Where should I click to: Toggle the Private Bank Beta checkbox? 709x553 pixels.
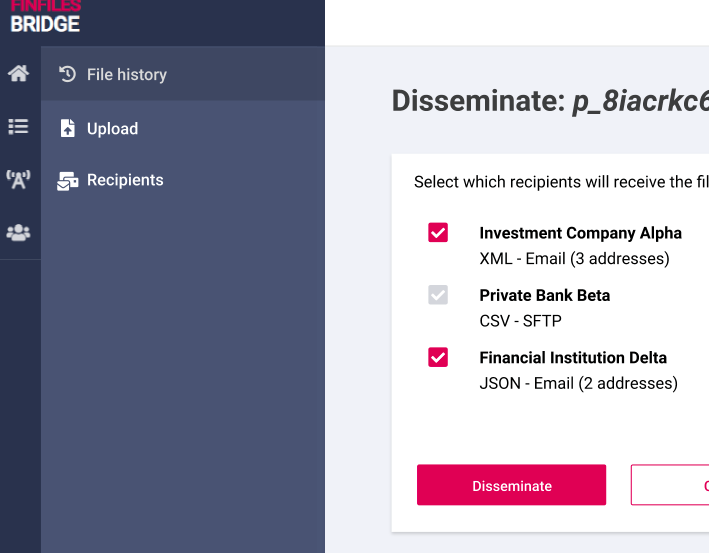pos(438,295)
